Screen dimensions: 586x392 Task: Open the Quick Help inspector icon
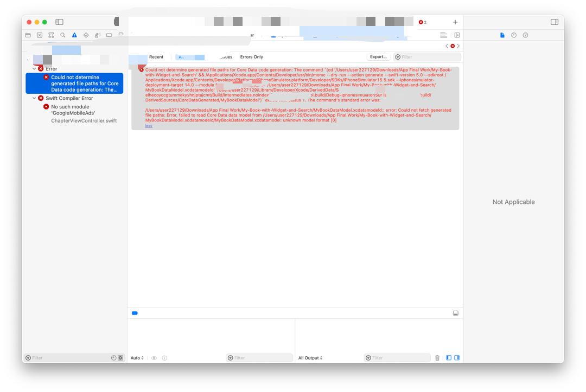click(x=525, y=35)
